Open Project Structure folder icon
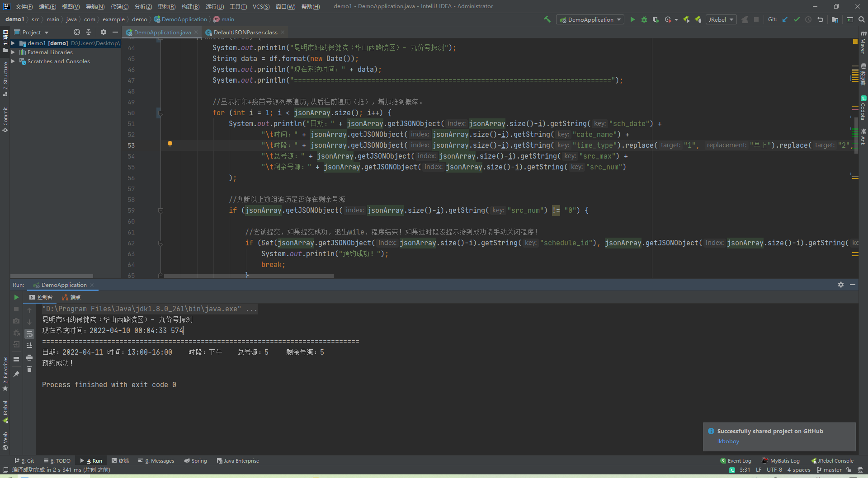 tap(835, 19)
